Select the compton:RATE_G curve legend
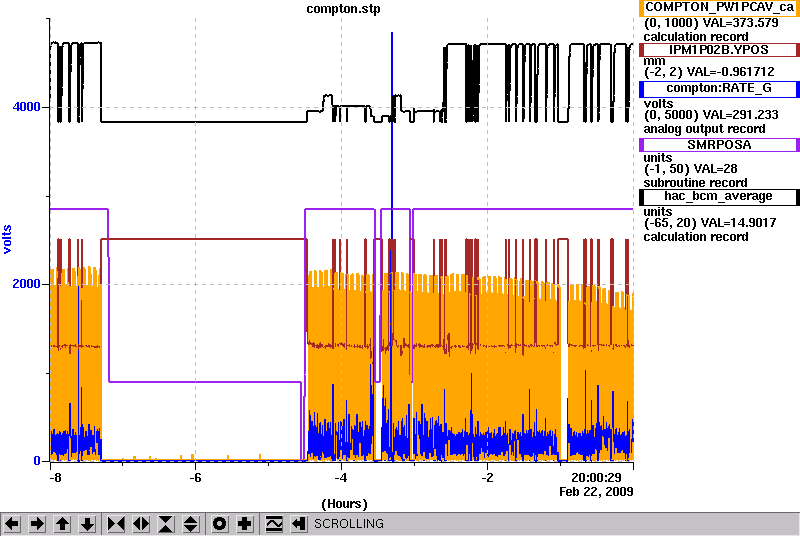Screen dimensions: 800x536 pyautogui.click(x=719, y=89)
